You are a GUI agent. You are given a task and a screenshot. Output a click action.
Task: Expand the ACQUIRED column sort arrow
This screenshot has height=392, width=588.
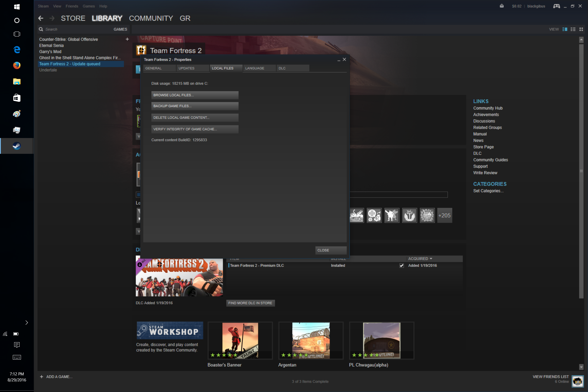click(431, 259)
